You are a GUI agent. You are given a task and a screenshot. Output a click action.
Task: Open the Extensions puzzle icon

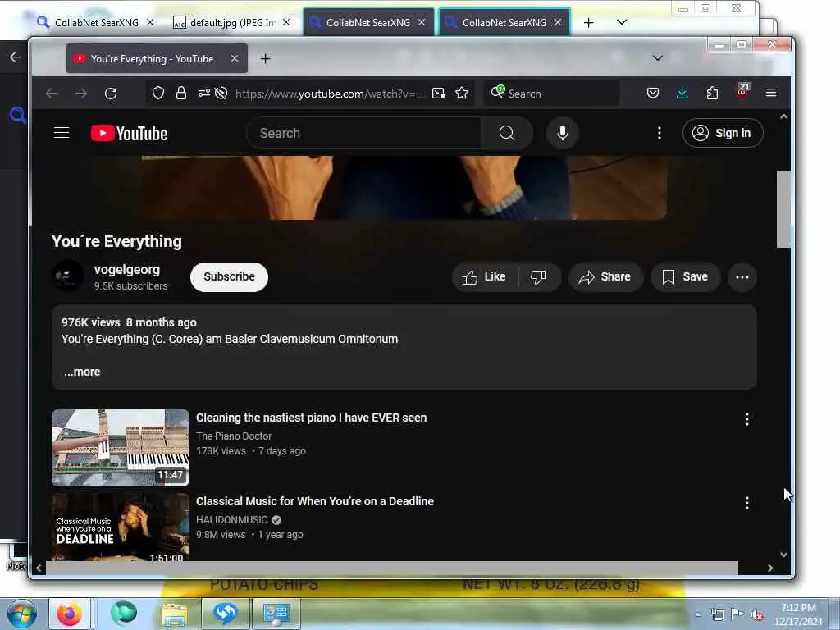712,94
